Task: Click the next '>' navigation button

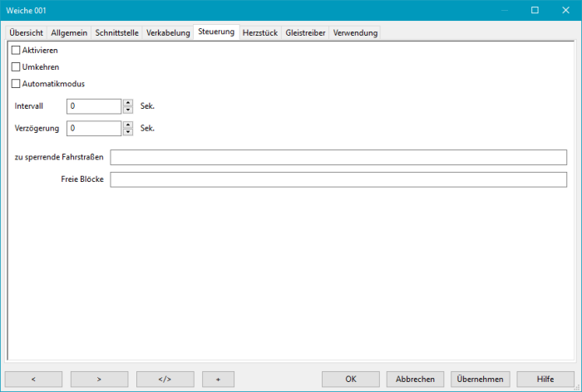Action: coord(99,379)
